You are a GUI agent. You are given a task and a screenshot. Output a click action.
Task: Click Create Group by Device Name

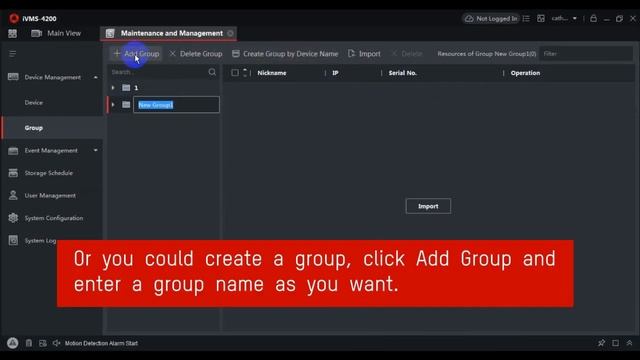pos(285,53)
